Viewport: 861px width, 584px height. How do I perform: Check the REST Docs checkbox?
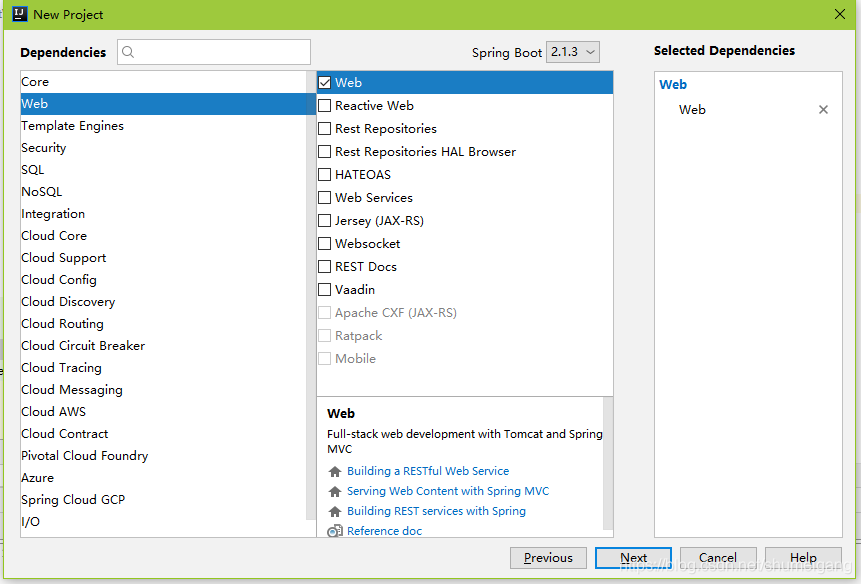tap(325, 267)
